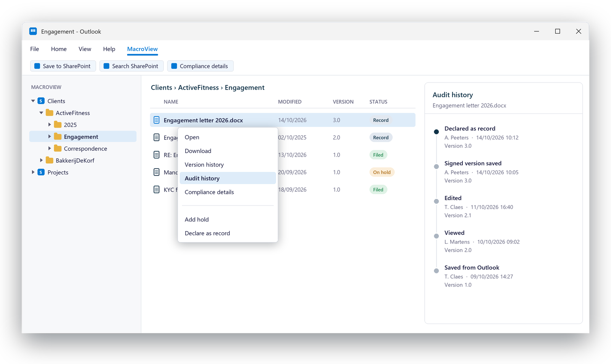Click the NAME column header
Image resolution: width=611 pixels, height=364 pixels.
(171, 102)
